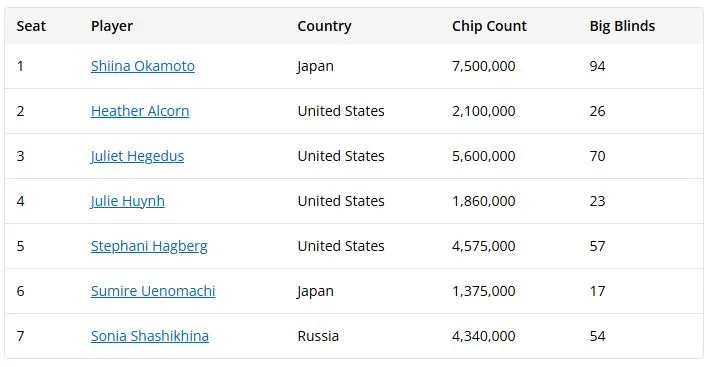Click the Country column header
This screenshot has width=711, height=367.
click(x=324, y=26)
